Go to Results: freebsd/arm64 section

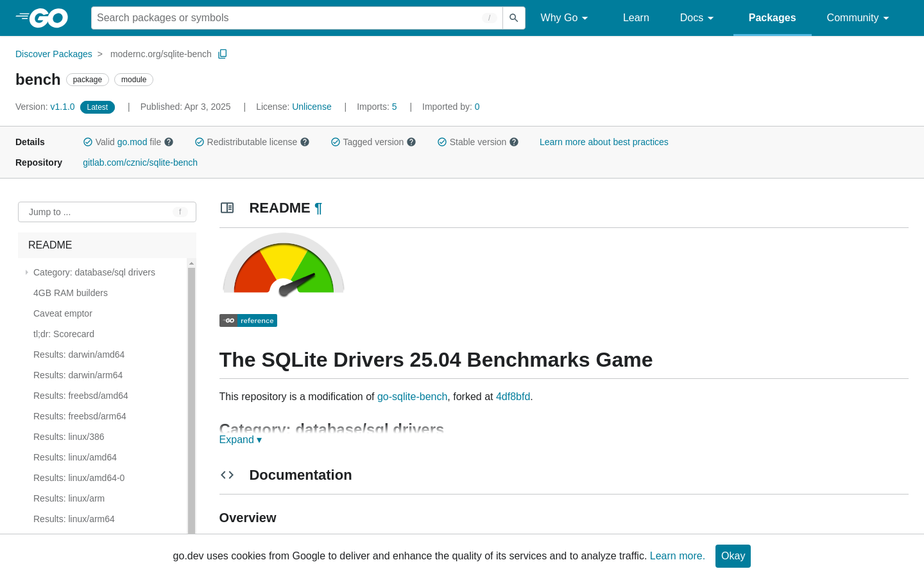(80, 416)
